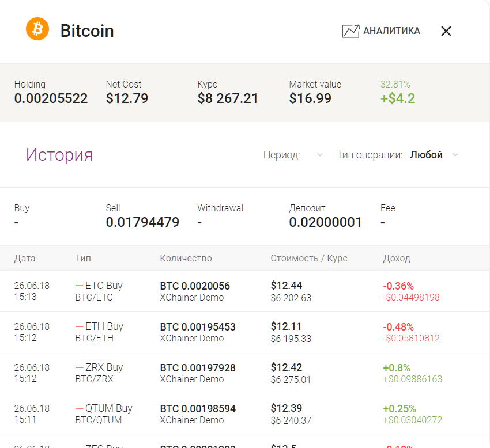
Task: Click the Доход column header
Action: point(397,258)
